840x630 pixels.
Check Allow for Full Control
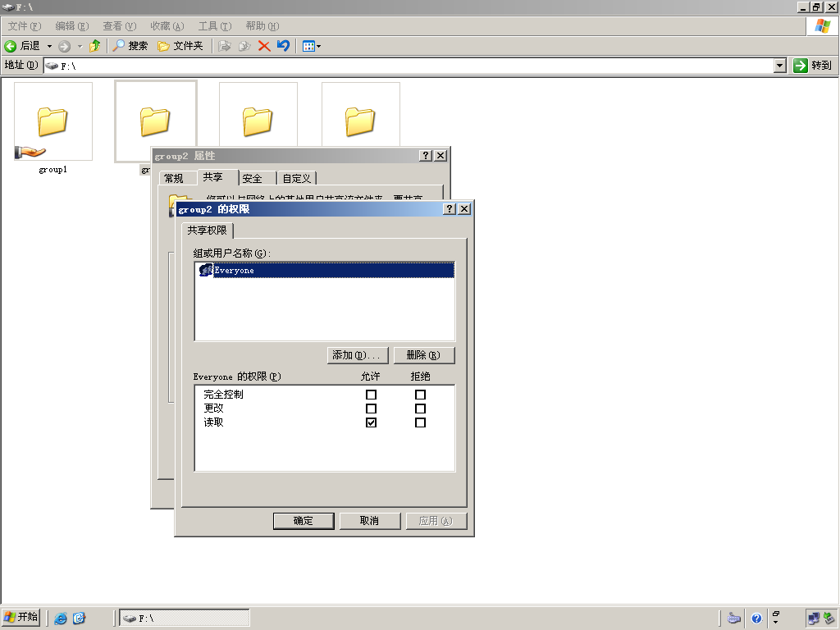pos(371,395)
